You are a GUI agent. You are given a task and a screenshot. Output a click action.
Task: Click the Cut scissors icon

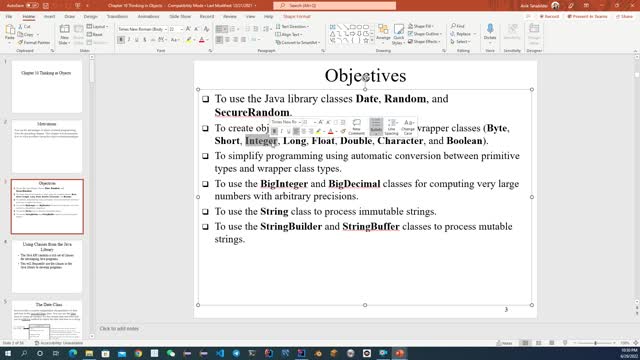tap(20, 27)
